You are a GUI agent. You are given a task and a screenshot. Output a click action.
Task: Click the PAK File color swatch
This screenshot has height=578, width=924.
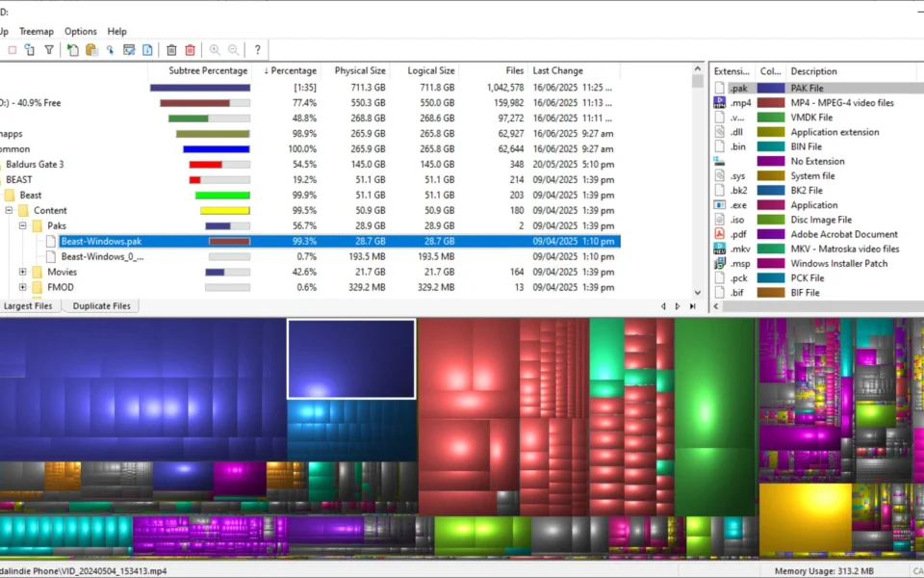coord(770,89)
